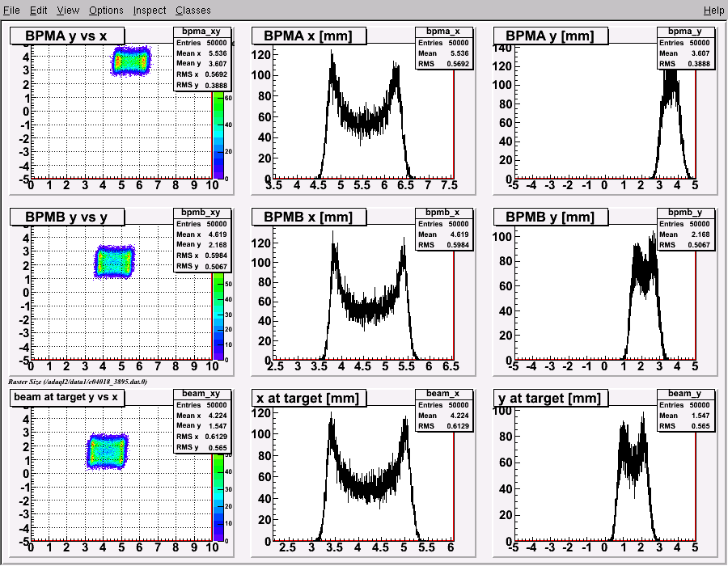Click the beam_y statistics box header
The width and height of the screenshot is (728, 566).
pos(685,394)
